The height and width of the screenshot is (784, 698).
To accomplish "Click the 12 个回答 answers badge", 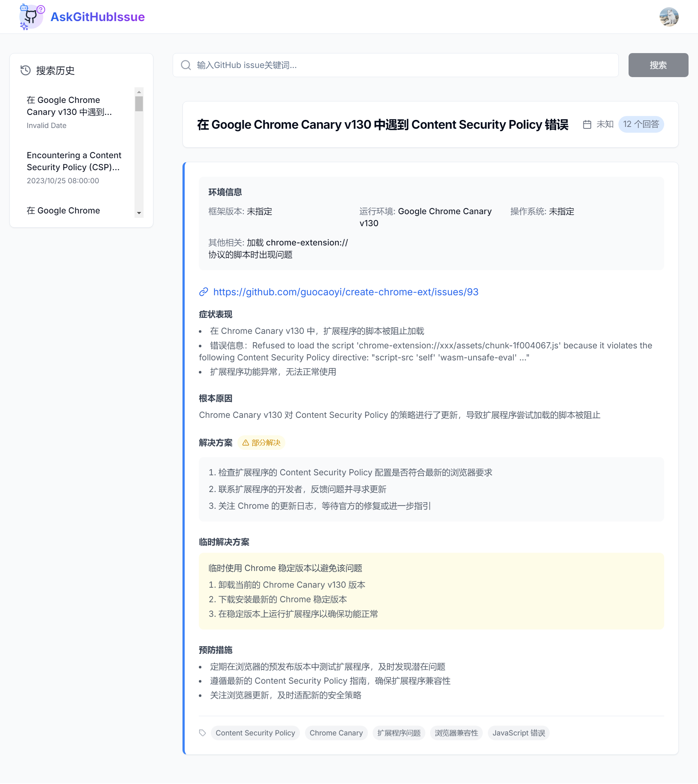I will point(641,124).
